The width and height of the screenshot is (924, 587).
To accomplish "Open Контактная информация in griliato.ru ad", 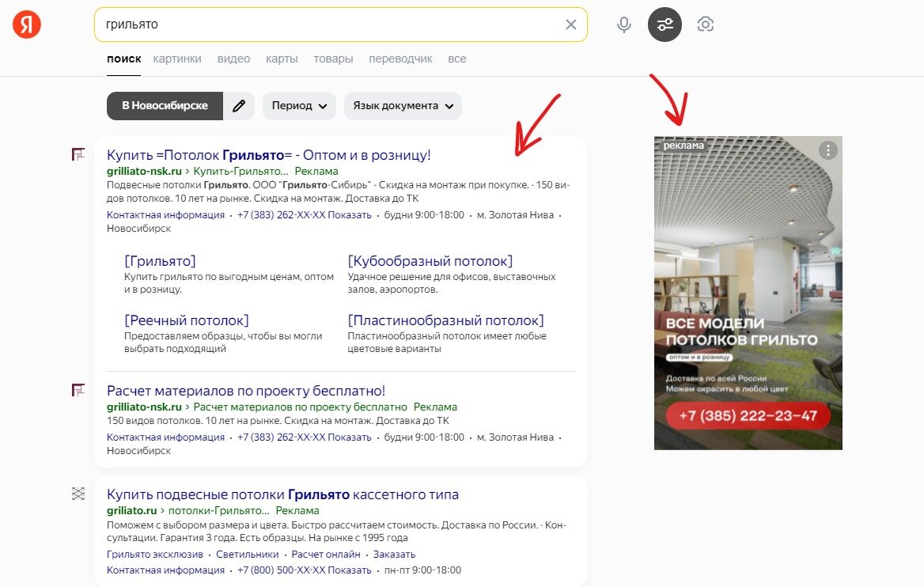I will click(165, 570).
